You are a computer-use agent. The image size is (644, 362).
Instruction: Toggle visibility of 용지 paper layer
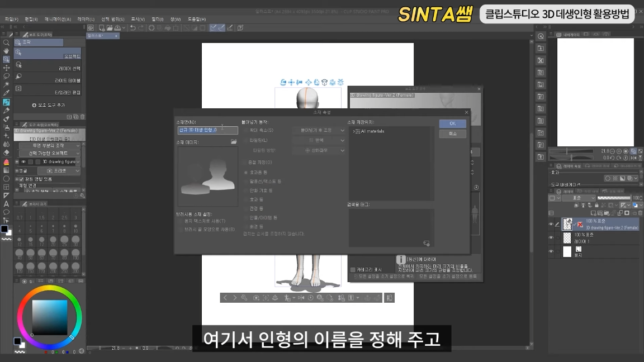point(551,251)
